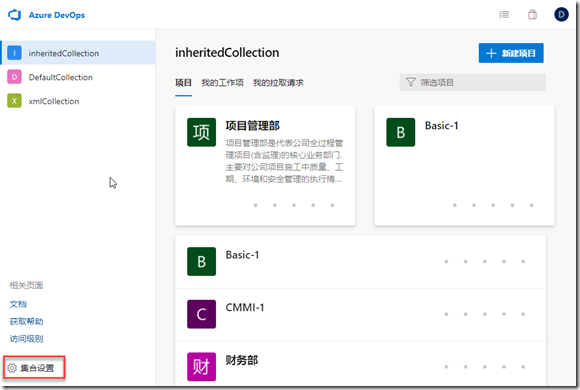Open the work items list icon in header
The image size is (580, 390).
tap(504, 15)
